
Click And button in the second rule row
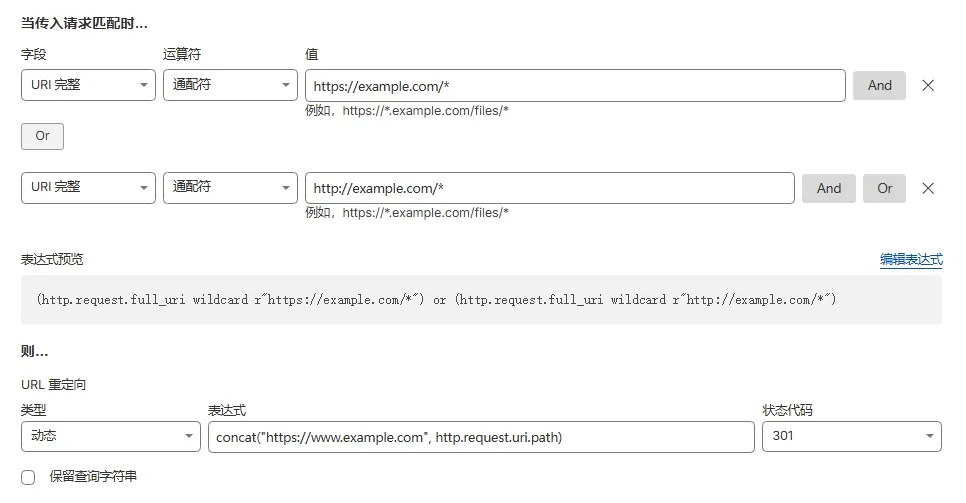click(828, 188)
